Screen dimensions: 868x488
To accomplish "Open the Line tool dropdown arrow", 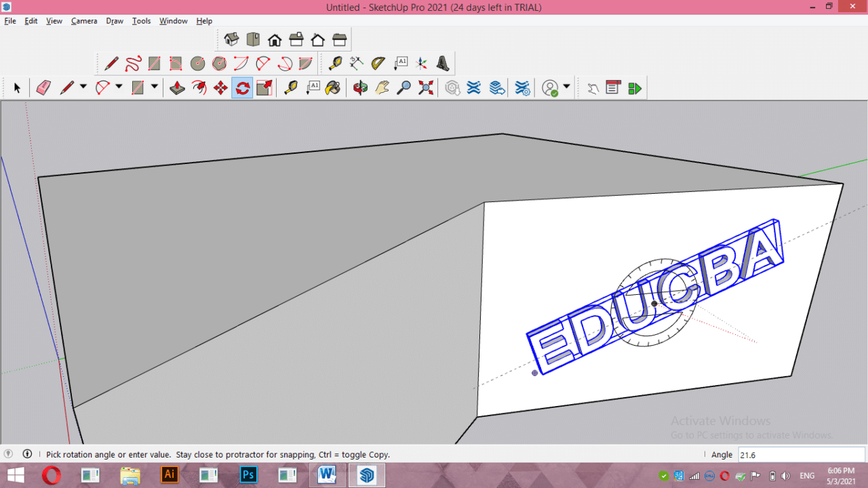I will (83, 87).
